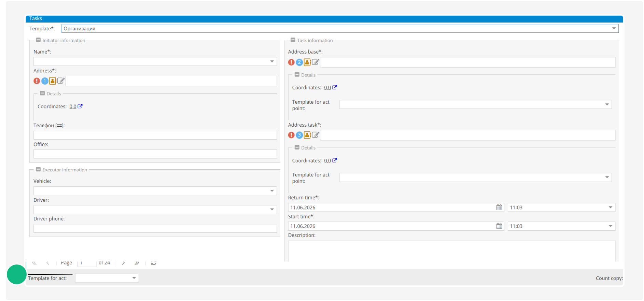Open Template for act point under Address base
Viewport: 644px width, 301px height.
click(607, 104)
